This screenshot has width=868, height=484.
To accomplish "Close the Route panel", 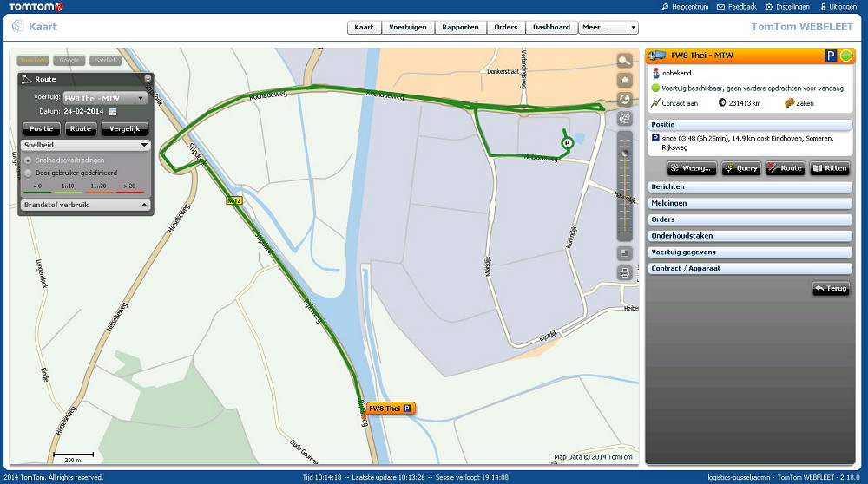I will [148, 79].
